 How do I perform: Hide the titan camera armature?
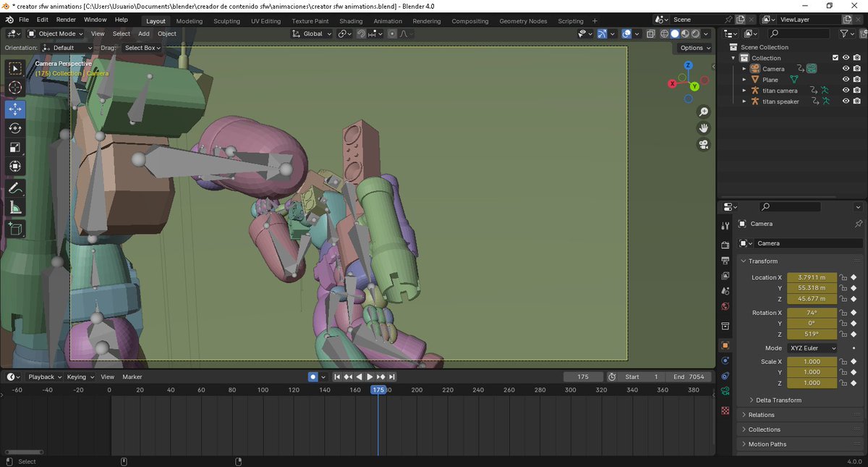pyautogui.click(x=846, y=91)
